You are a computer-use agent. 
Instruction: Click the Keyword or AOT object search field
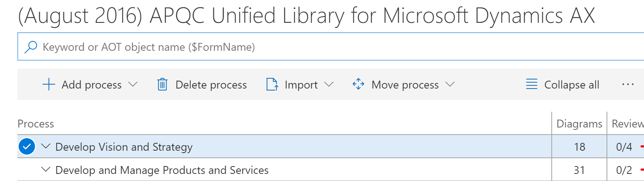coord(330,47)
